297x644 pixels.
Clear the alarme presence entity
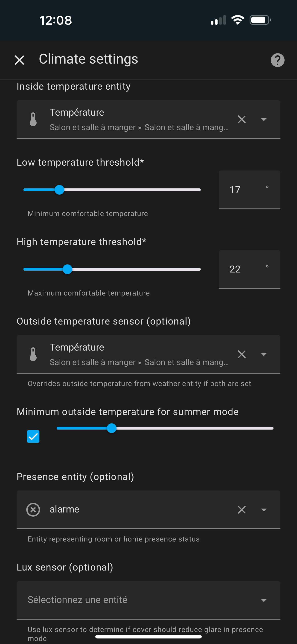tap(242, 510)
